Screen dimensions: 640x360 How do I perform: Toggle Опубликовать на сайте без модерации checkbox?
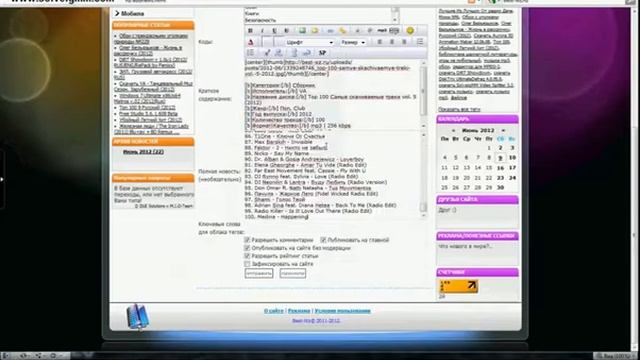tap(247, 248)
